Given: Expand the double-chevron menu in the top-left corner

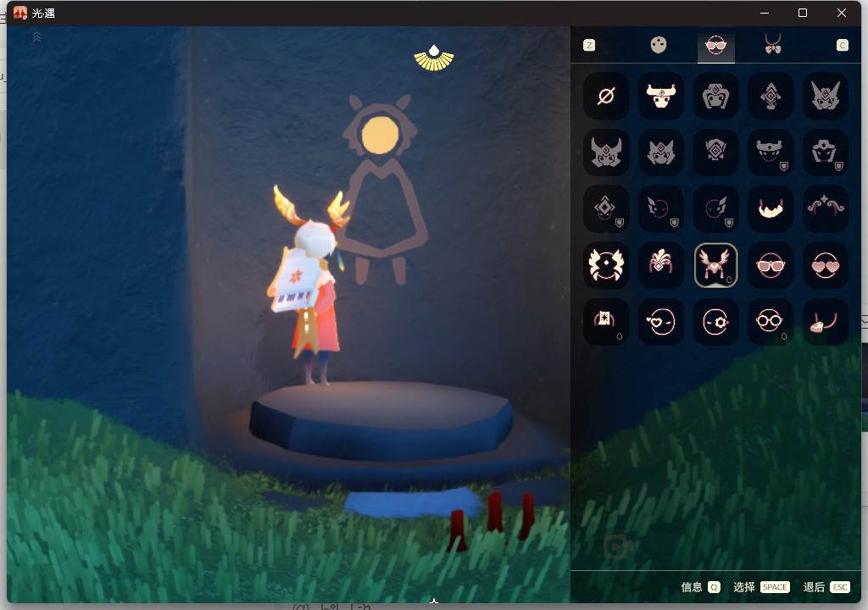Looking at the screenshot, I should (x=36, y=37).
